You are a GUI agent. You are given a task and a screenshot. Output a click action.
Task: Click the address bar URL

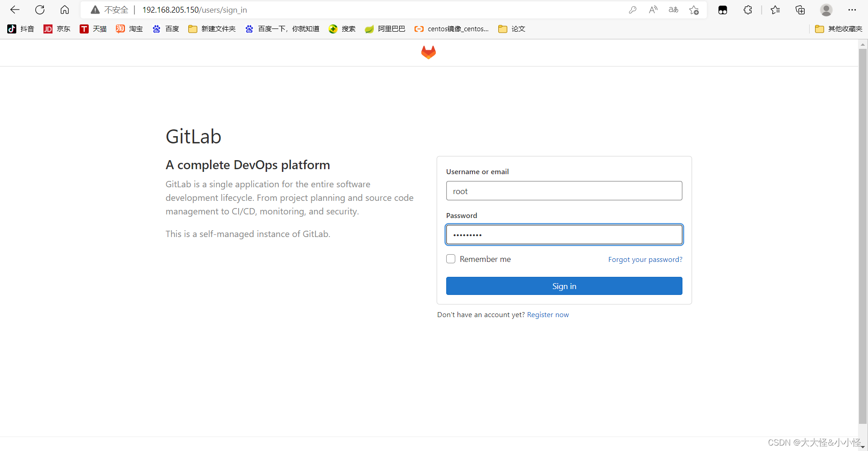point(195,10)
